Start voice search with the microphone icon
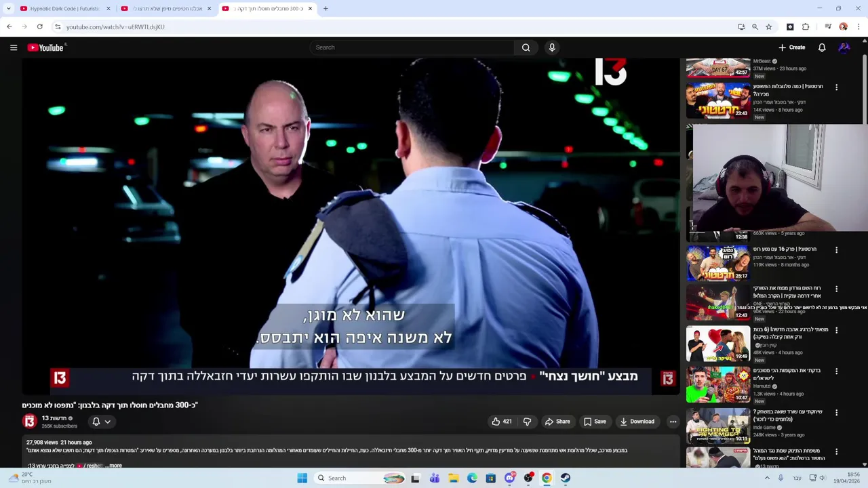This screenshot has height=488, width=868. tap(552, 47)
